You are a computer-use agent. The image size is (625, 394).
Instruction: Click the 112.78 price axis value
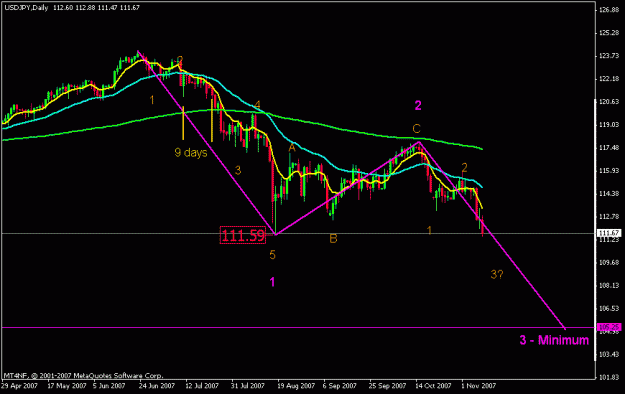(609, 217)
